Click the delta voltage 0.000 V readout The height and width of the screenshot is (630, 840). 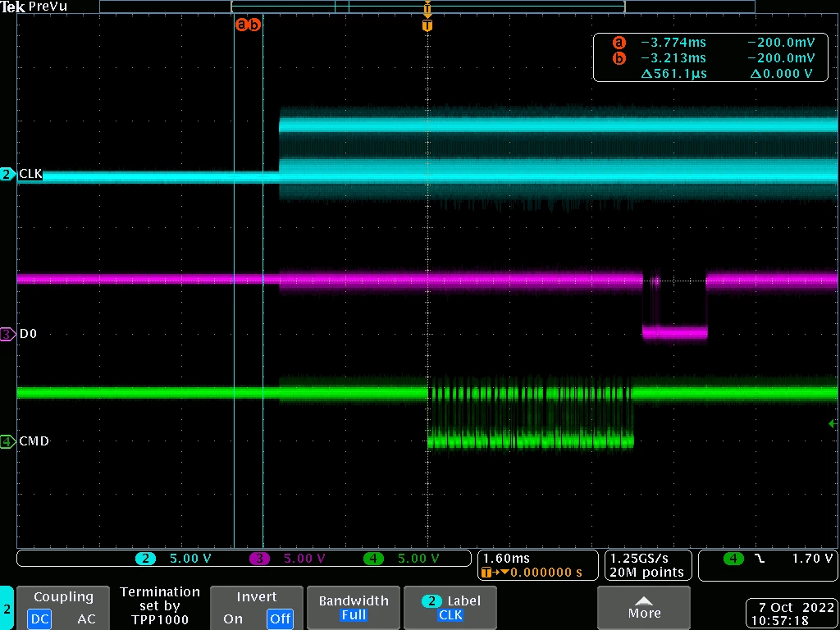point(782,73)
